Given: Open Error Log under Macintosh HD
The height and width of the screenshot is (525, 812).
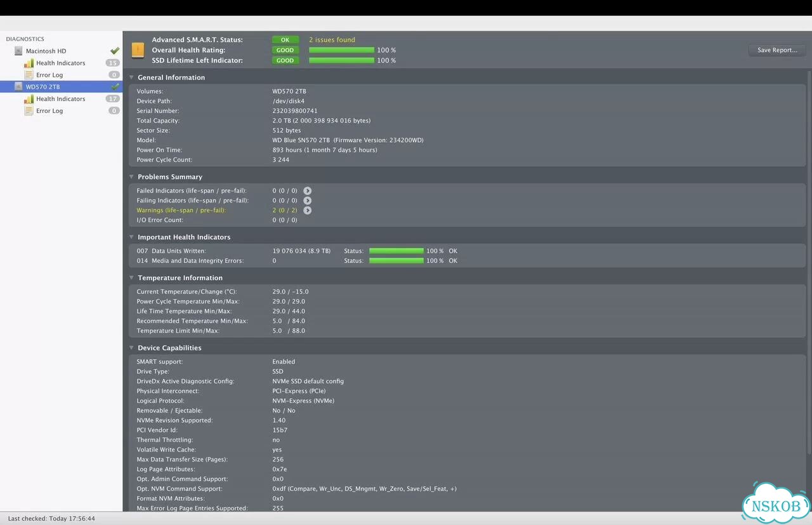Looking at the screenshot, I should tap(49, 75).
